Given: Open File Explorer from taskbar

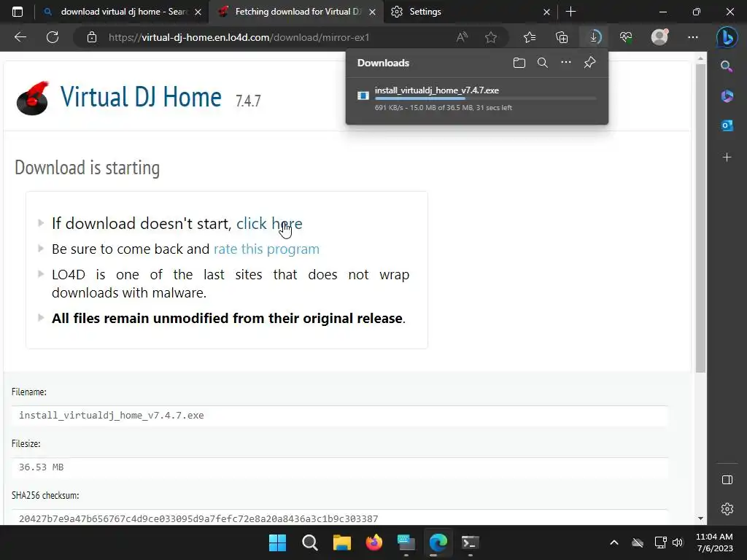Looking at the screenshot, I should coord(342,542).
